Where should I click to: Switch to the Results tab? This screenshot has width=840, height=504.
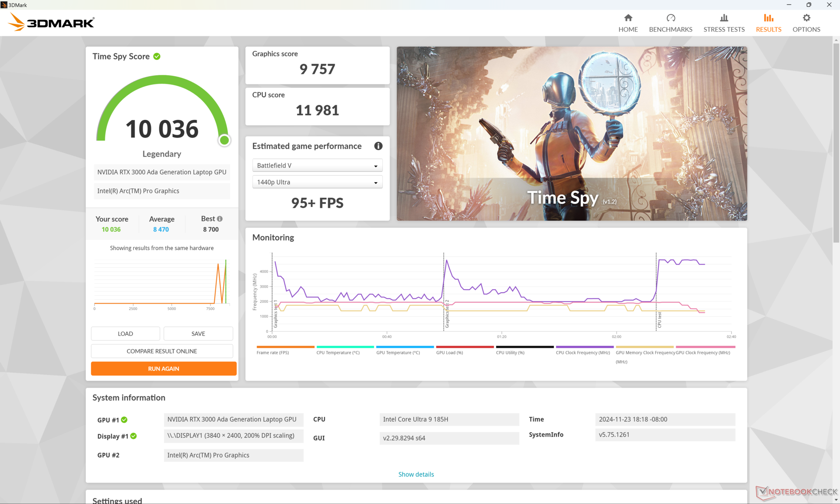click(x=768, y=23)
